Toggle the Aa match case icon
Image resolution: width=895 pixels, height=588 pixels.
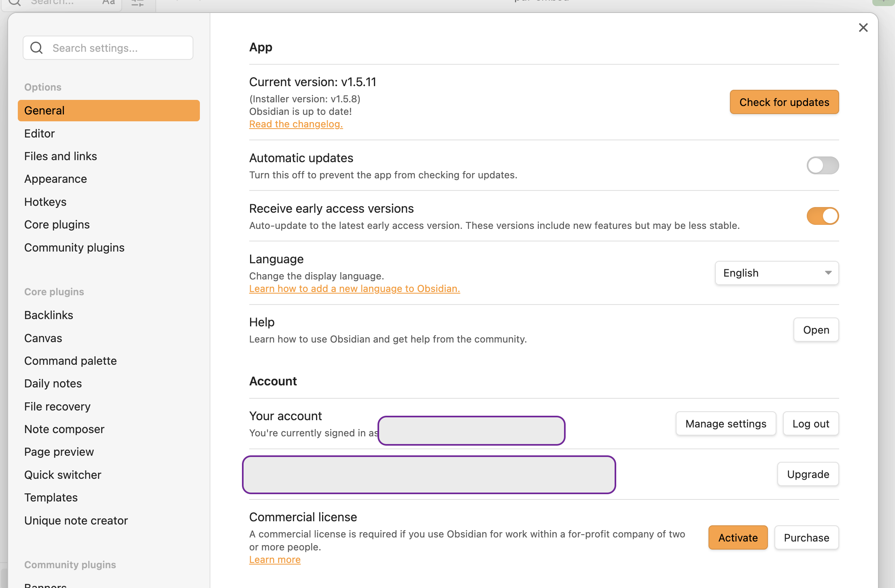tap(108, 2)
